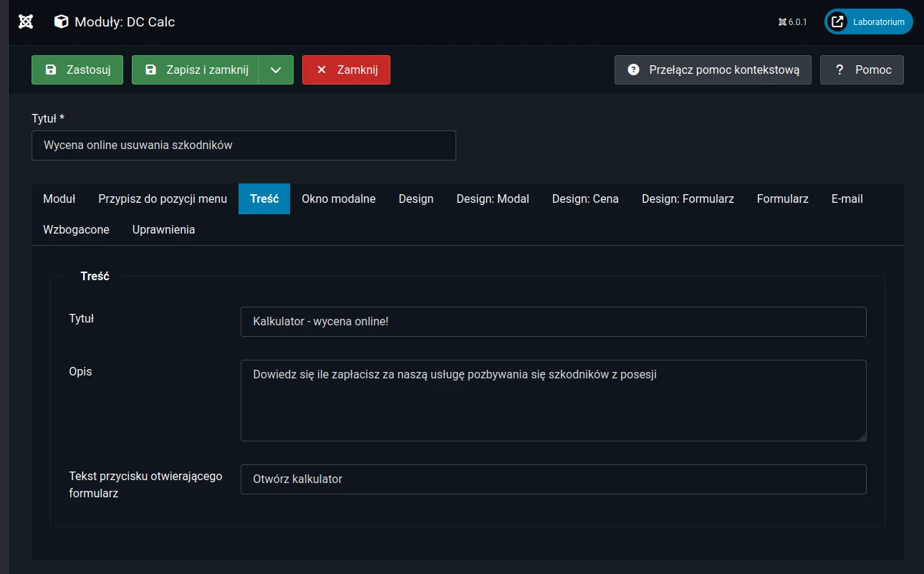Select the Okno modalne tab

pyautogui.click(x=338, y=198)
